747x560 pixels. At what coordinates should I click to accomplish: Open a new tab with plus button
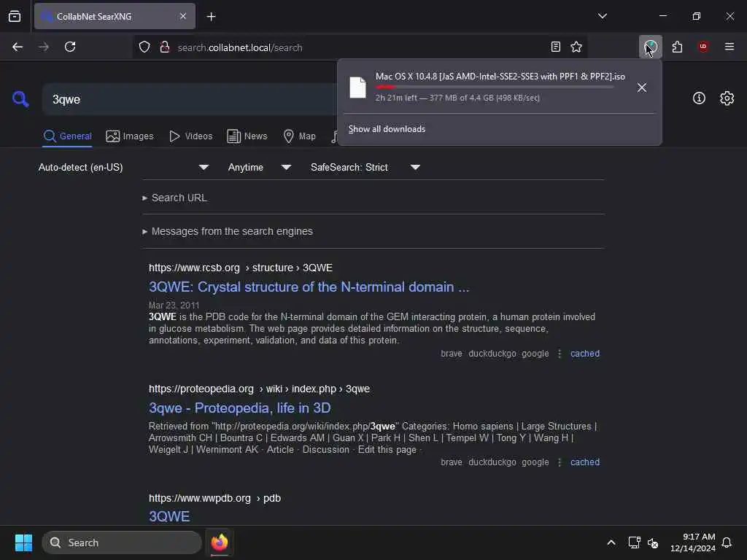[211, 17]
